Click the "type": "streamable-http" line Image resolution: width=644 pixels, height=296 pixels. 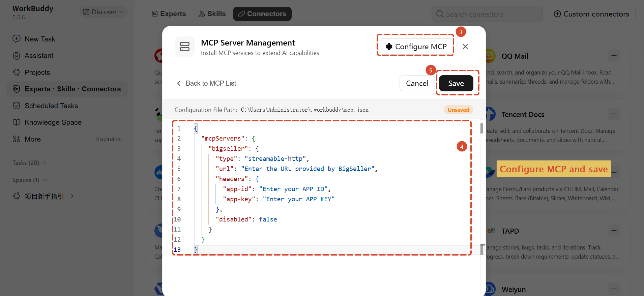pyautogui.click(x=262, y=158)
